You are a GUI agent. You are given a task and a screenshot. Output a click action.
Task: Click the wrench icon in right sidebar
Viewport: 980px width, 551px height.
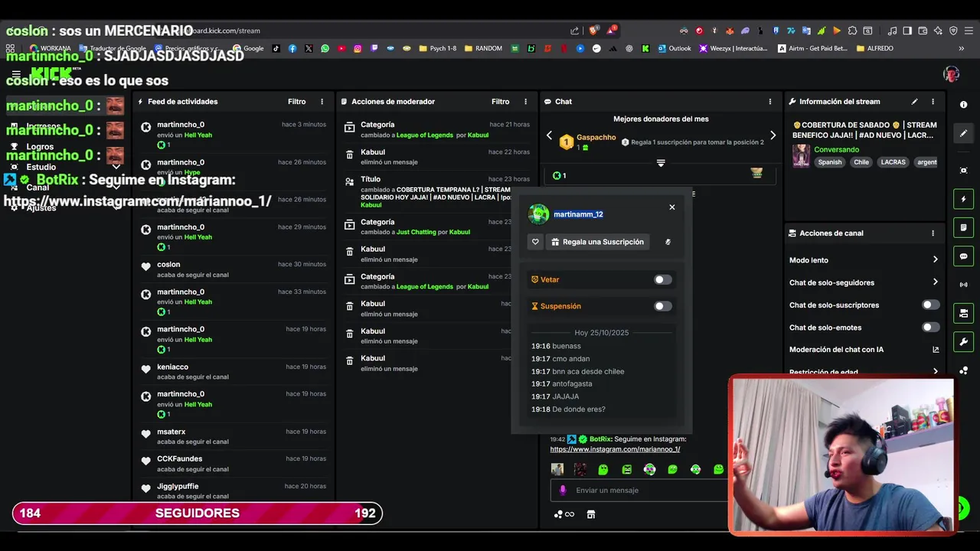click(964, 341)
